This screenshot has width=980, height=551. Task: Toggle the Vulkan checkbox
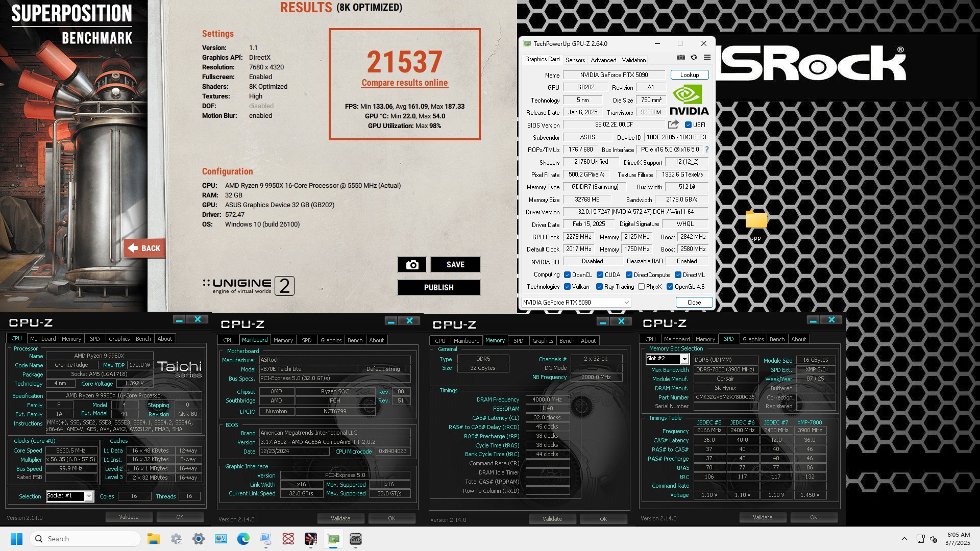[x=567, y=287]
